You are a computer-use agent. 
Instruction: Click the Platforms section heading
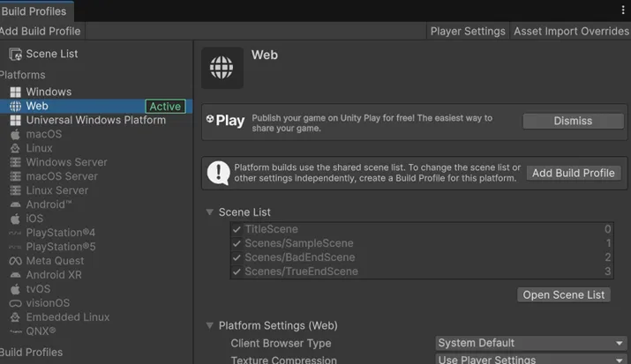pos(23,75)
